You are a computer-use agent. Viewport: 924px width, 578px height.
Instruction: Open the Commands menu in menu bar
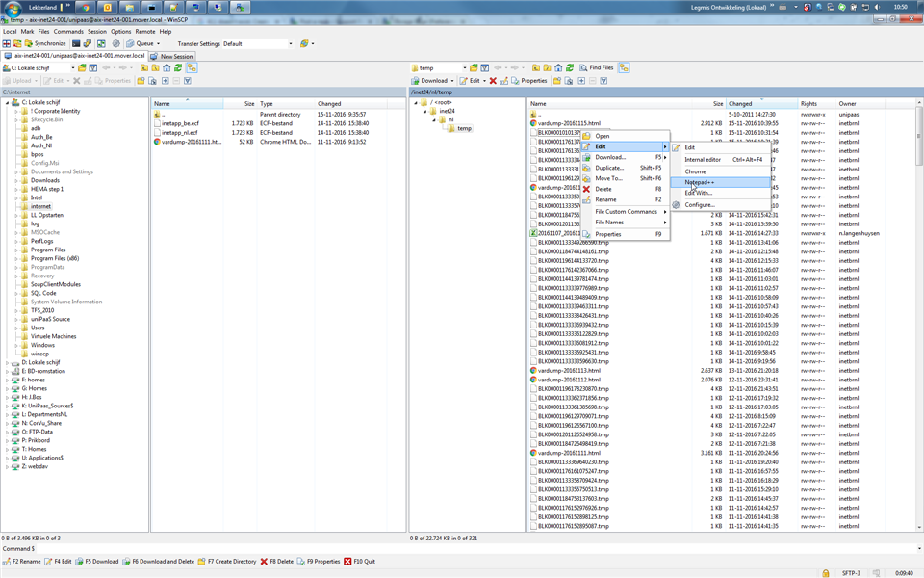pyautogui.click(x=68, y=32)
